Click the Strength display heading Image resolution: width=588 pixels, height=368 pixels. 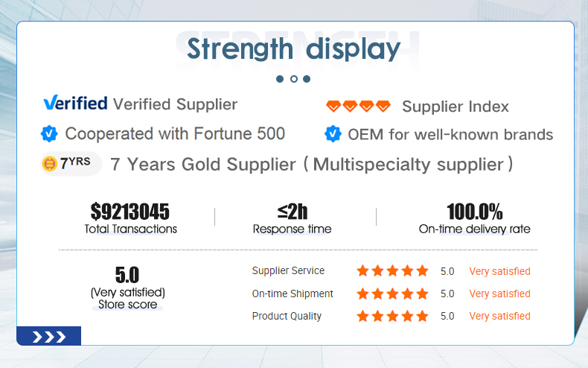click(293, 49)
